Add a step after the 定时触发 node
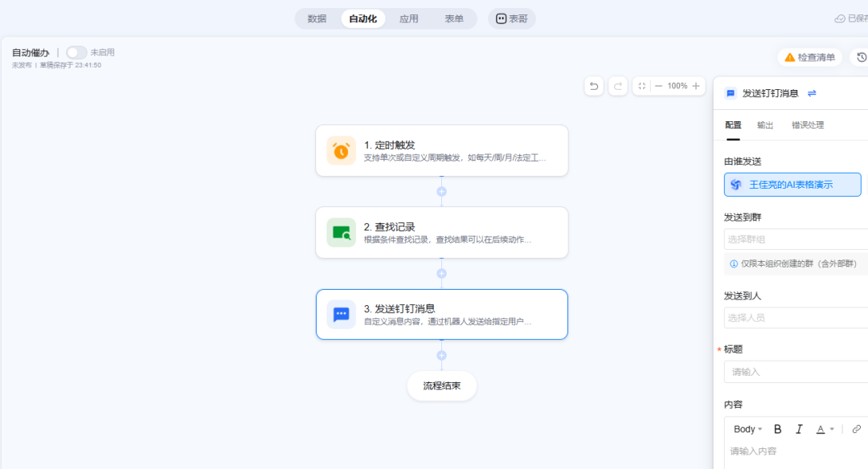This screenshot has width=868, height=469. pos(441,191)
